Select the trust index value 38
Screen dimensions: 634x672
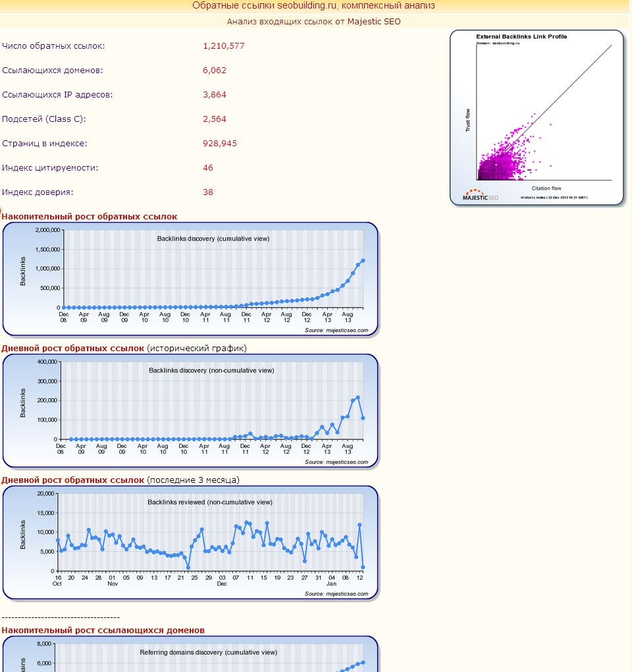tap(208, 192)
